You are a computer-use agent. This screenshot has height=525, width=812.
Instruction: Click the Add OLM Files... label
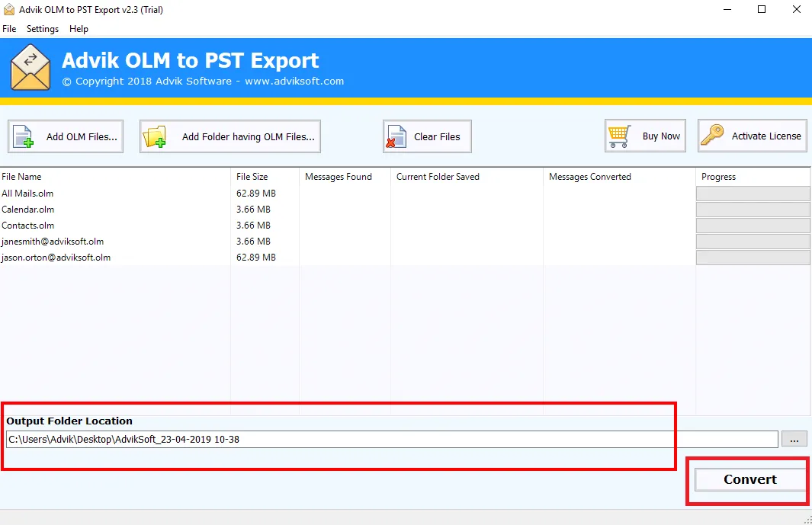[x=82, y=136]
